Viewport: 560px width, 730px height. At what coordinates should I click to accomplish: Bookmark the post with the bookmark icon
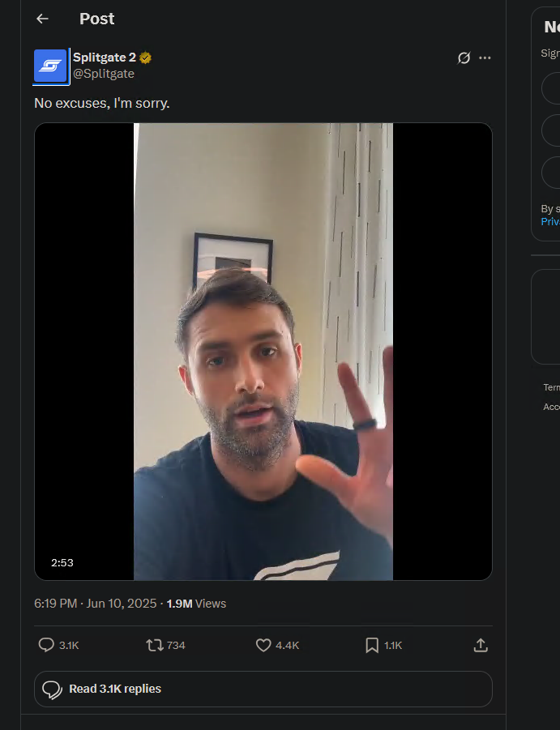click(372, 645)
